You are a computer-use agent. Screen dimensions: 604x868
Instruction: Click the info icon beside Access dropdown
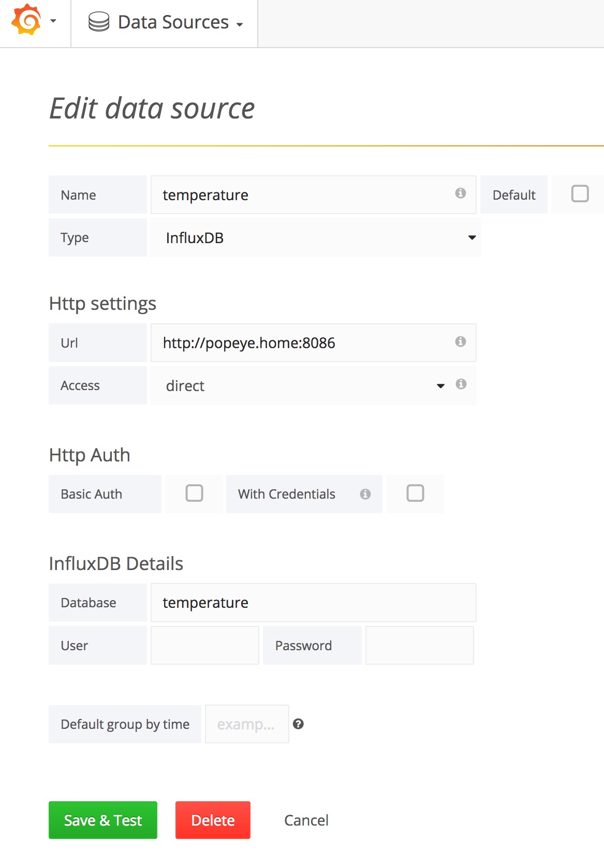(461, 384)
